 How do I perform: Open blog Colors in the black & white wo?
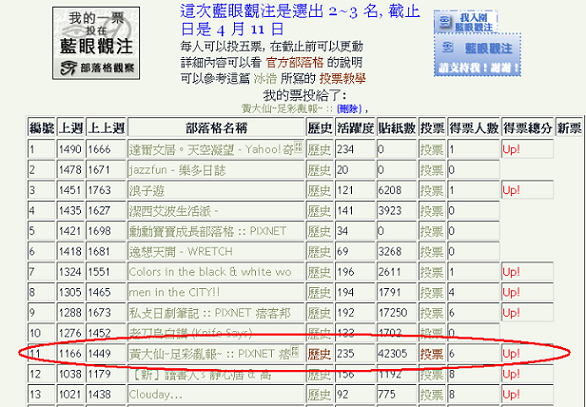(x=210, y=272)
